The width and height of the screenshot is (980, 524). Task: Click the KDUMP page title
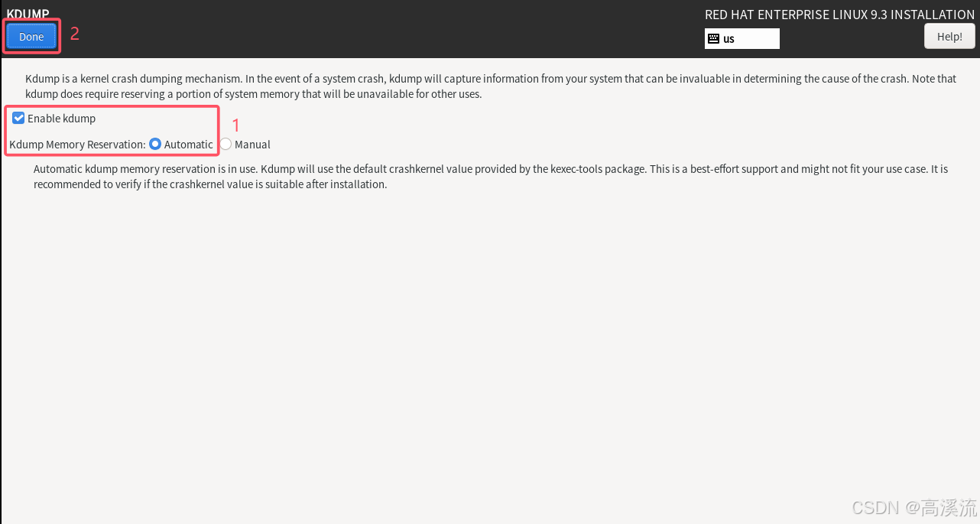click(x=28, y=14)
